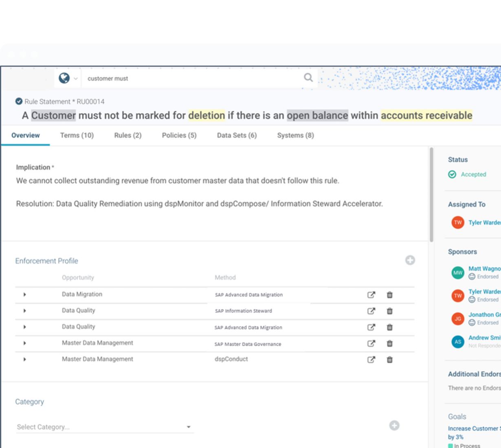501x448 pixels.
Task: Click the 'customer must' search field
Action: [191, 78]
